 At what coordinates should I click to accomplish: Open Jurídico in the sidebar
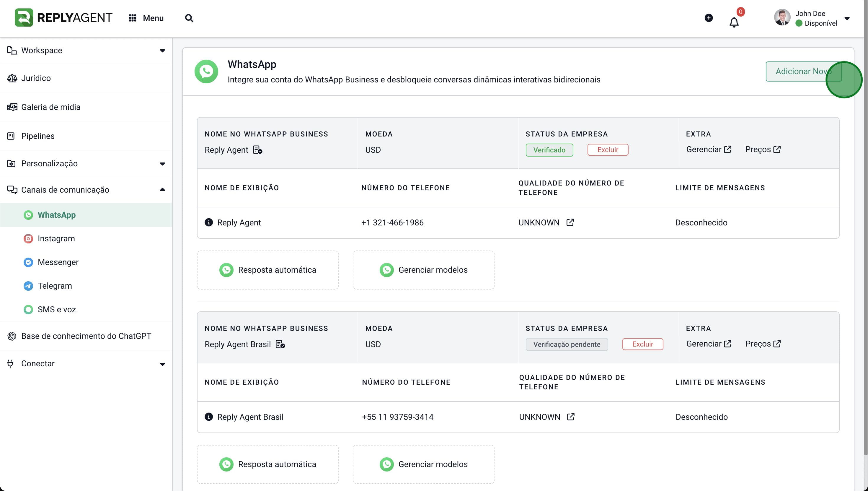86,78
